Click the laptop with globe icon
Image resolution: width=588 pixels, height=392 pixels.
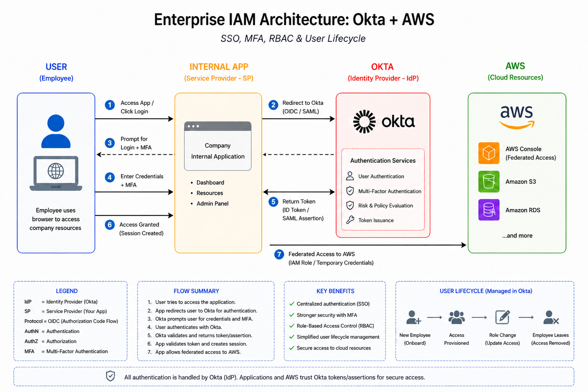[x=56, y=173]
